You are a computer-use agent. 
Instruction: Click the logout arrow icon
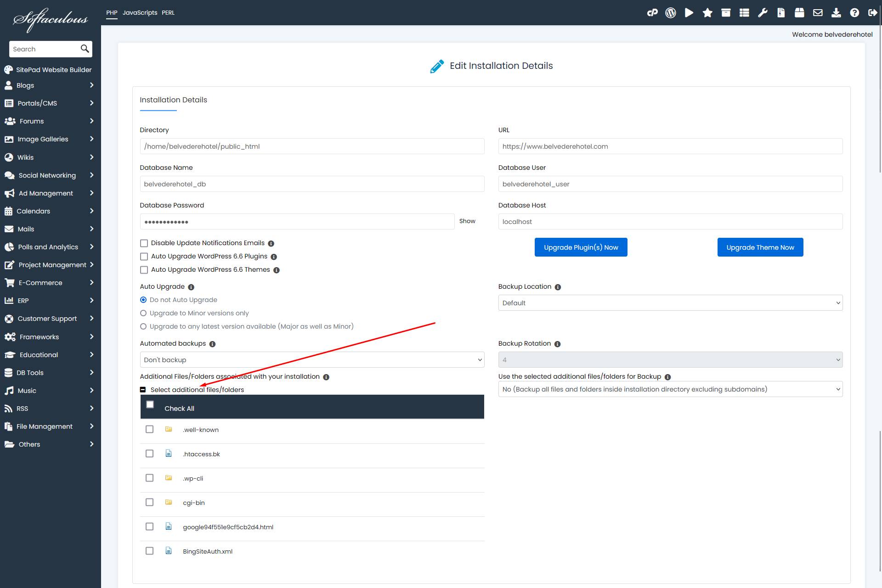click(872, 13)
